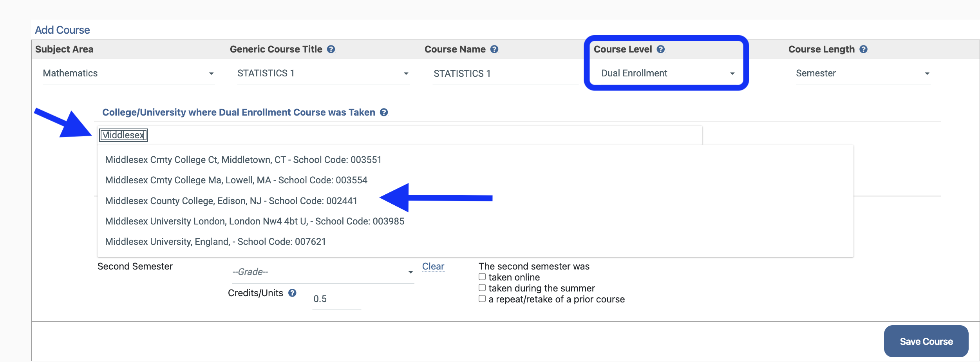Select Middlesex County College, Edison, NJ

231,201
